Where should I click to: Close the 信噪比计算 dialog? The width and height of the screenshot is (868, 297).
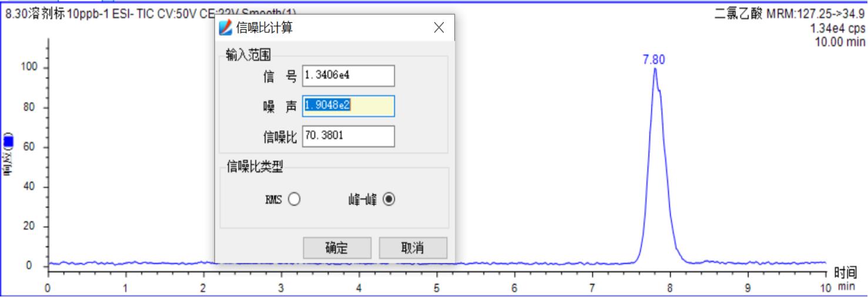pos(438,28)
